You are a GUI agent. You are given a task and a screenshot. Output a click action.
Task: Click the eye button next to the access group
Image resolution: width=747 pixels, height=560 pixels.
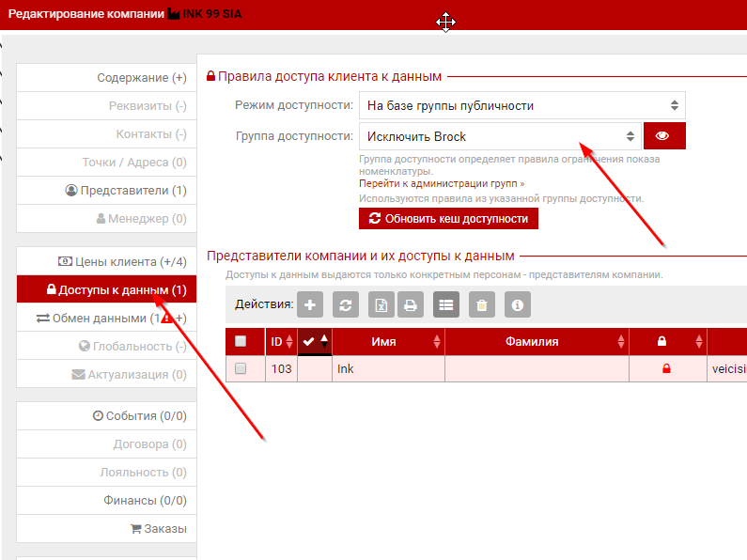click(x=662, y=136)
